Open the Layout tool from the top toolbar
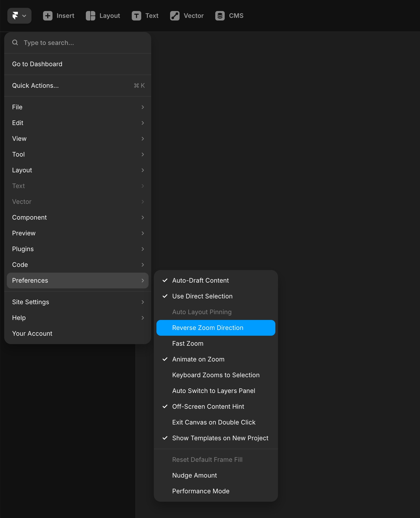420x518 pixels. point(90,16)
